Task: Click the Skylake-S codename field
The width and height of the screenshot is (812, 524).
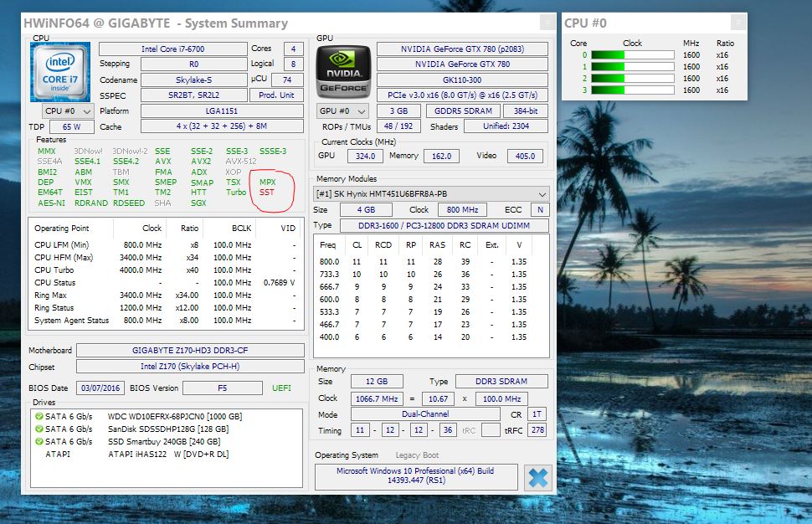Action: (x=193, y=80)
